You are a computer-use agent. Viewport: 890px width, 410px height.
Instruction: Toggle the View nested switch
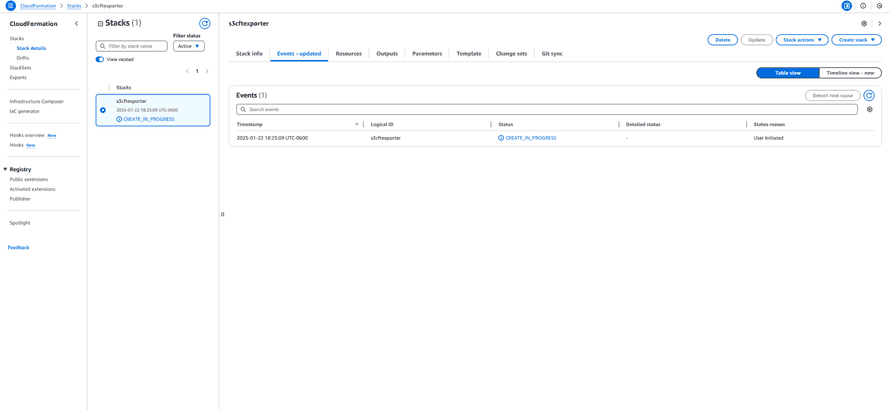[100, 59]
